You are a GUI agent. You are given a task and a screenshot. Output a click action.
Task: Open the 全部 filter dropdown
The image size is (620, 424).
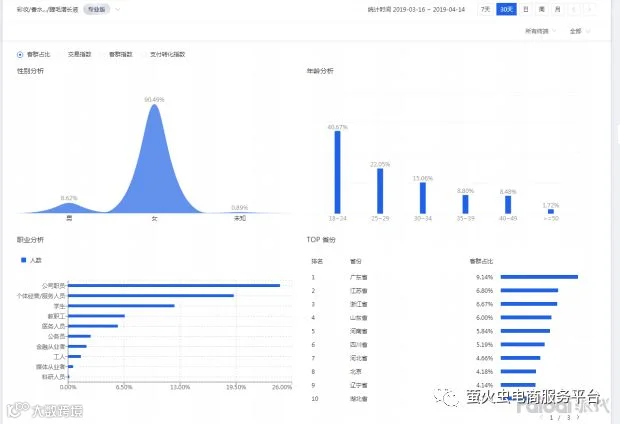[580, 31]
